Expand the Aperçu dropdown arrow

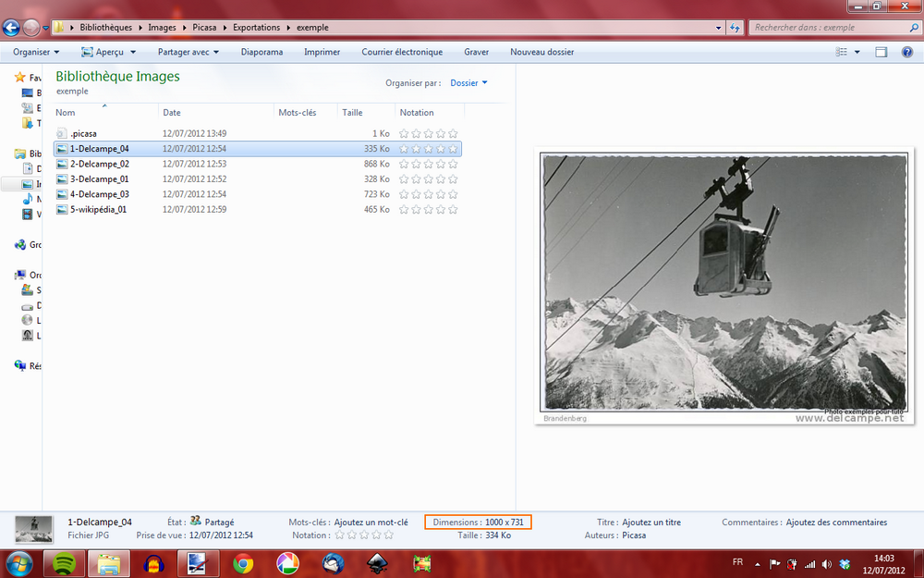click(x=133, y=52)
